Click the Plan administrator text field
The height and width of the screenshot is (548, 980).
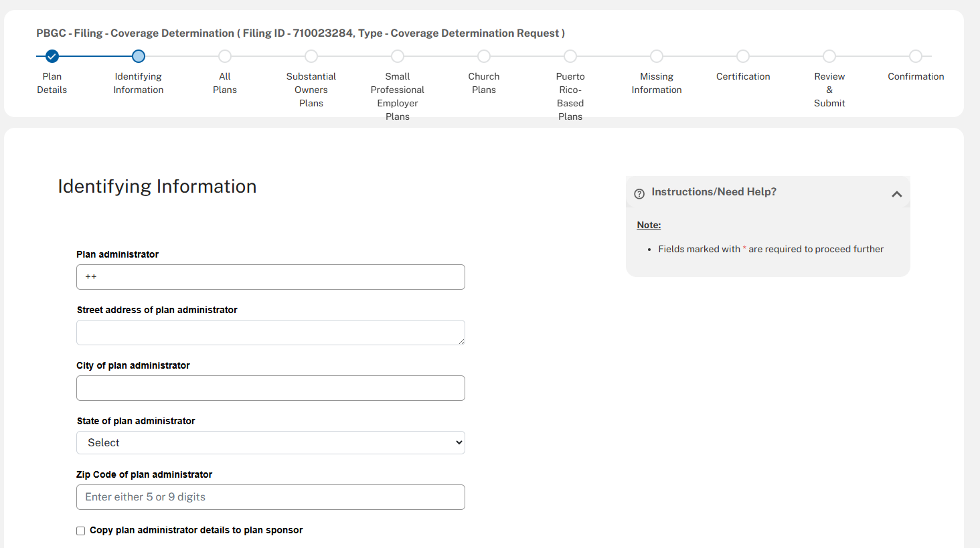(270, 277)
